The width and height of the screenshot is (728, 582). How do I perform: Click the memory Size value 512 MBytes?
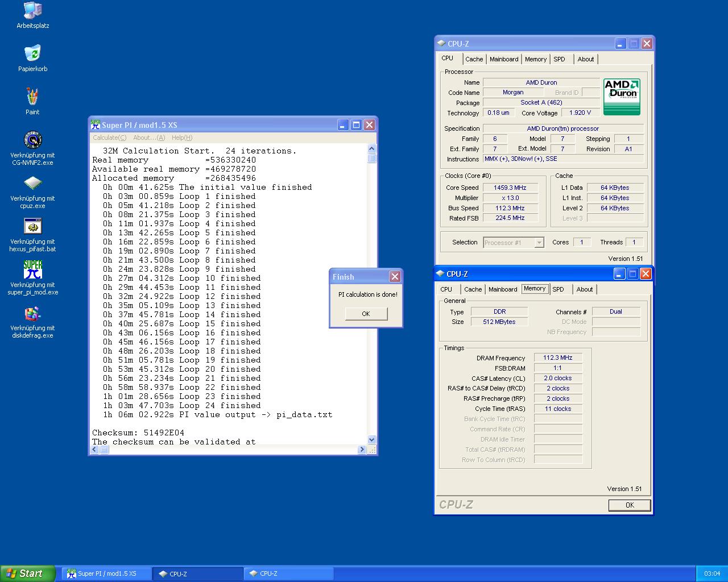point(499,322)
